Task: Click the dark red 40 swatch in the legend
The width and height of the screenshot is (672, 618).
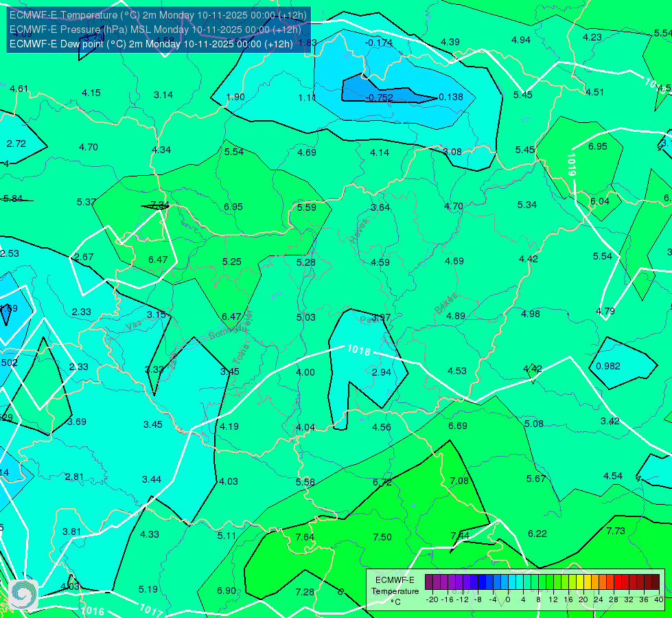Action: pyautogui.click(x=656, y=582)
